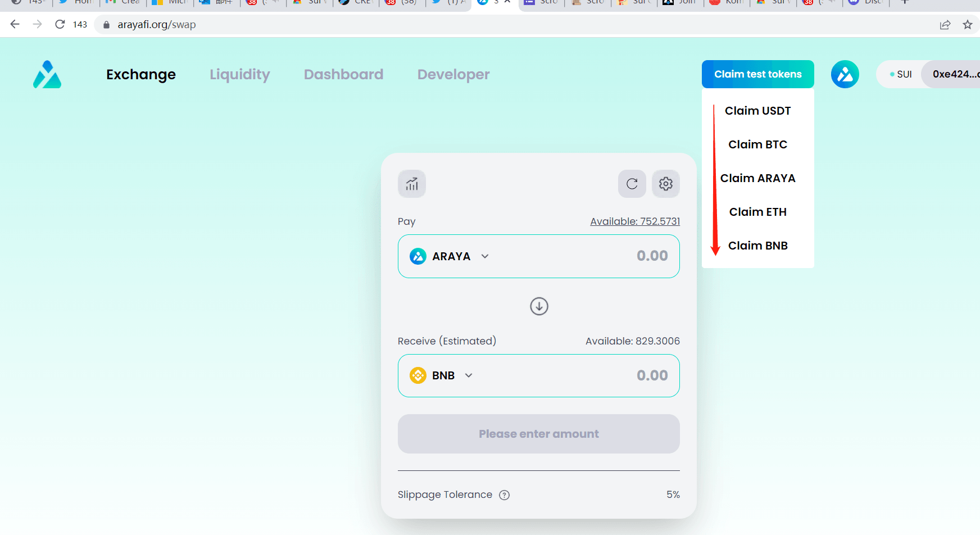Share this page using the share icon
Viewport: 980px width, 535px height.
point(945,25)
